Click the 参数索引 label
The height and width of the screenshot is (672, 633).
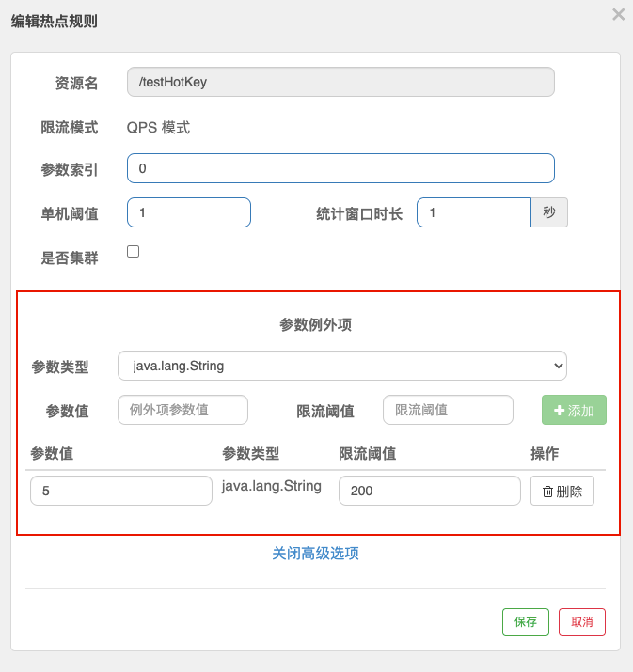(x=70, y=170)
